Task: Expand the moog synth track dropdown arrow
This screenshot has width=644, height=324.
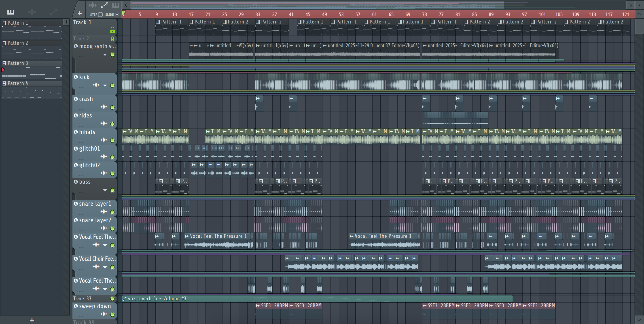Action: pos(105,55)
